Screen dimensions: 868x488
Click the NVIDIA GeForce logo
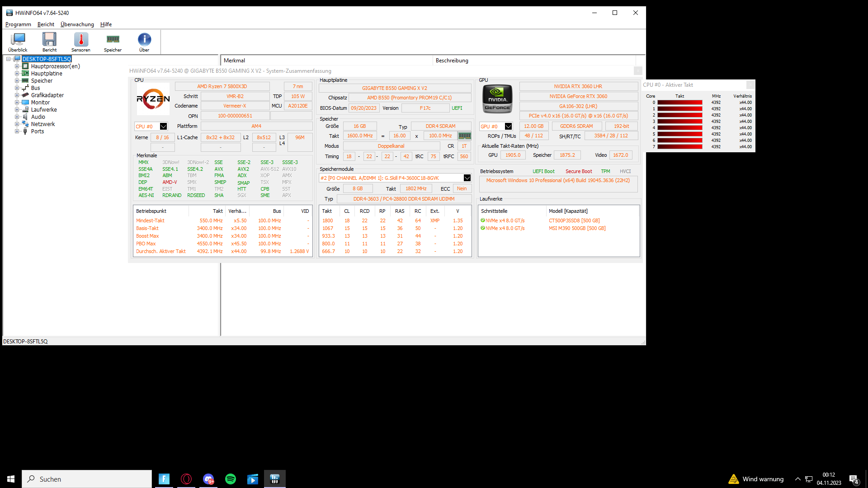[x=497, y=99]
